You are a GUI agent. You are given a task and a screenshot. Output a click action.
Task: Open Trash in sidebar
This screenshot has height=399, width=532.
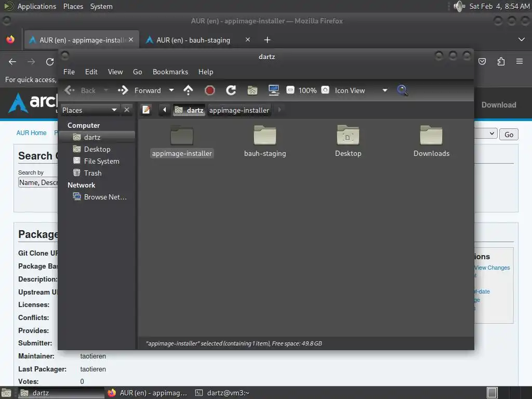[97, 173]
